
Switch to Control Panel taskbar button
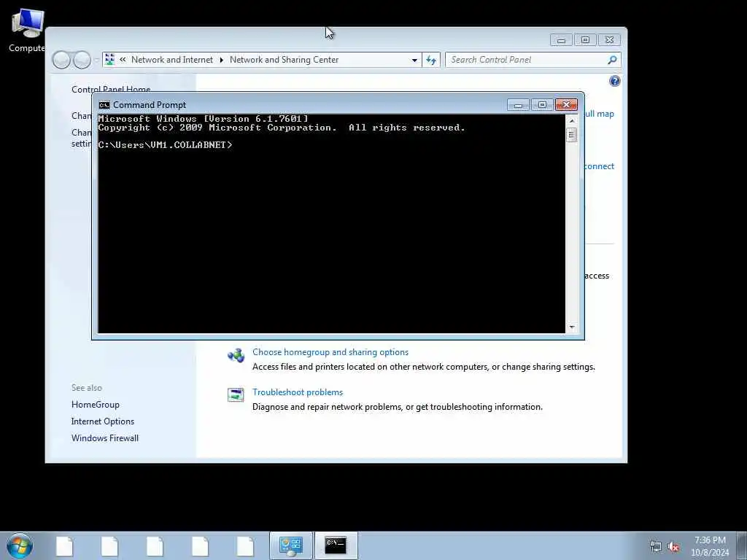(290, 545)
